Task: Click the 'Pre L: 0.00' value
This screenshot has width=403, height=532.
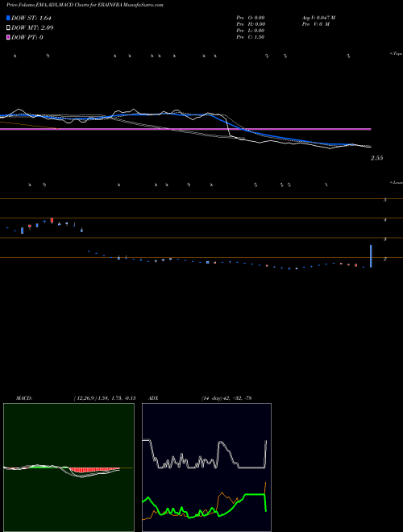Action: [x=251, y=31]
